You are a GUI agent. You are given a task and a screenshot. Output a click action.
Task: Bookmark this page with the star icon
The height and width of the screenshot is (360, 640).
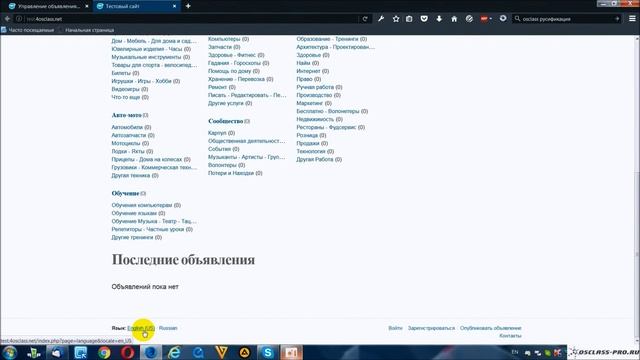coord(396,19)
